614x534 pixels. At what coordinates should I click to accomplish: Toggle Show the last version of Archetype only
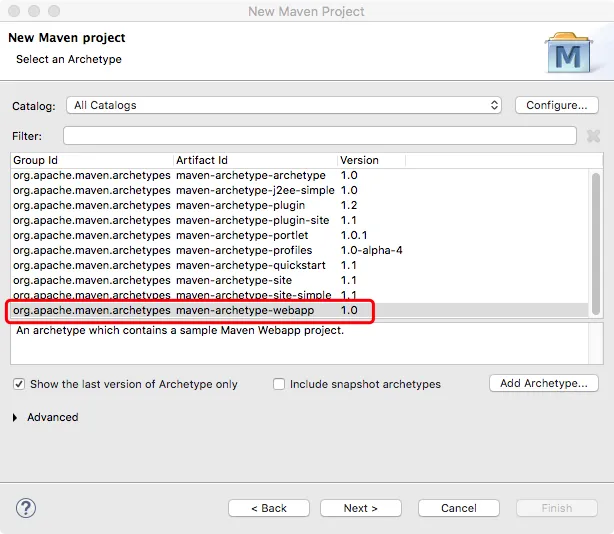(18, 384)
